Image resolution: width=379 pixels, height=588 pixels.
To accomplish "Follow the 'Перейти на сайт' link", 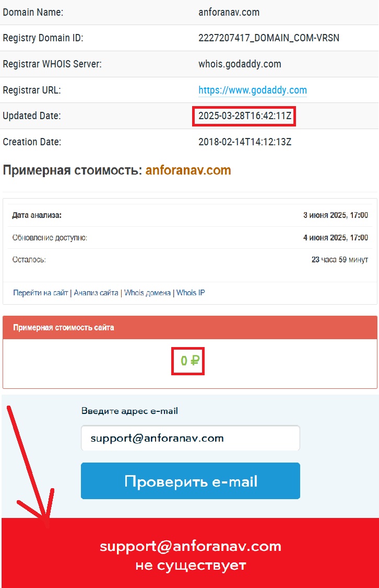I will [x=40, y=293].
